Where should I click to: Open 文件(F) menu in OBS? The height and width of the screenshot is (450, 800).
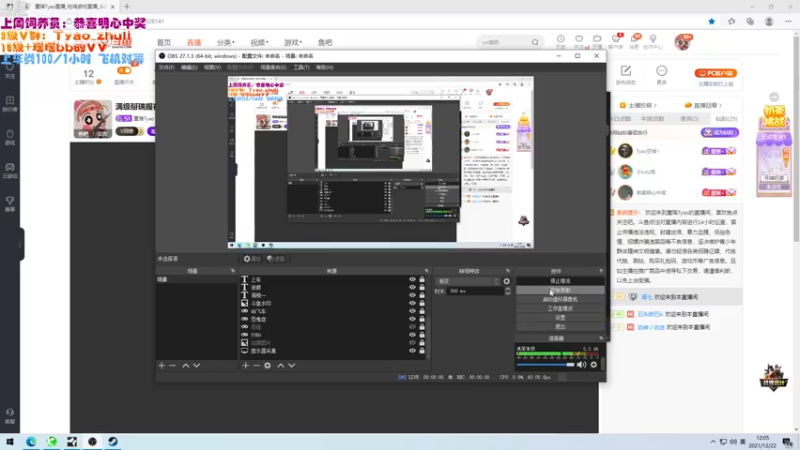tap(166, 67)
